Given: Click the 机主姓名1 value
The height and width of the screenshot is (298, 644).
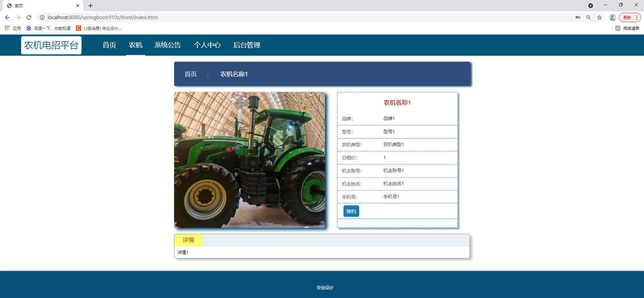Looking at the screenshot, I should pos(393,184).
